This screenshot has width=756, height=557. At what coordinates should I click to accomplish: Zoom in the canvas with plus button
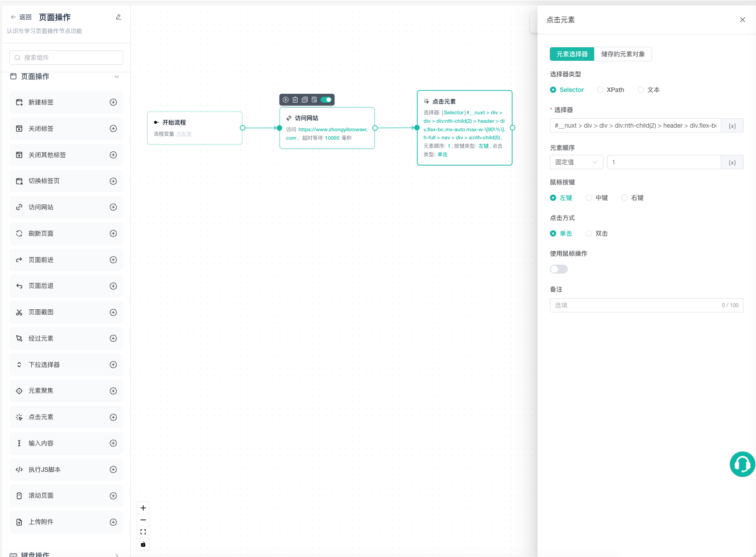click(143, 508)
